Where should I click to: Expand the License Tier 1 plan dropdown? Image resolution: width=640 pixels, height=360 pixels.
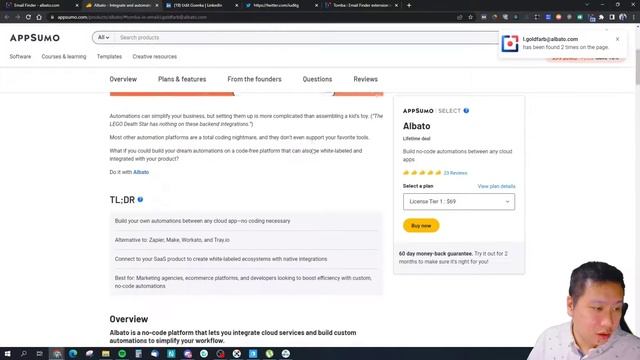click(x=459, y=202)
